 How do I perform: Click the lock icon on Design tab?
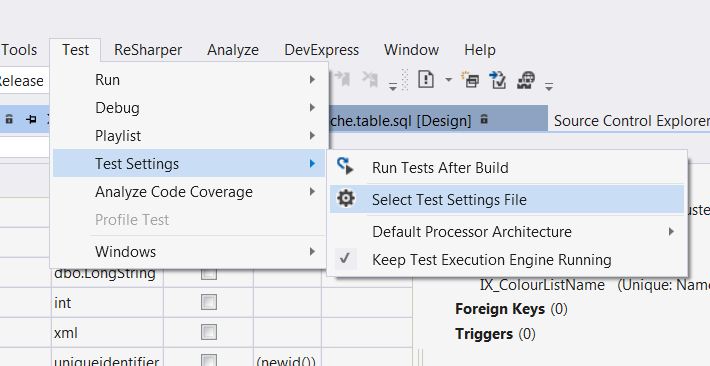(484, 120)
